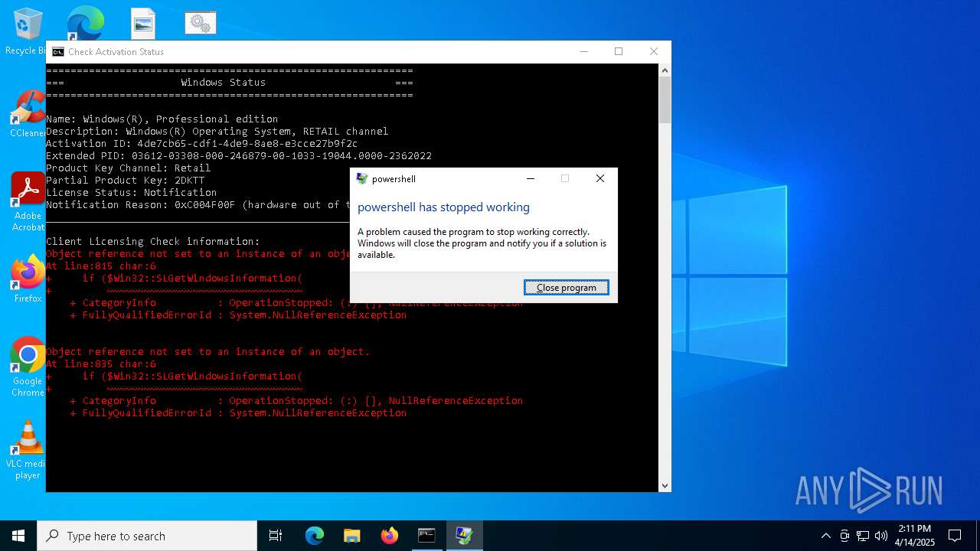This screenshot has width=980, height=551.
Task: Click the powershell dialog title icon
Action: [362, 179]
